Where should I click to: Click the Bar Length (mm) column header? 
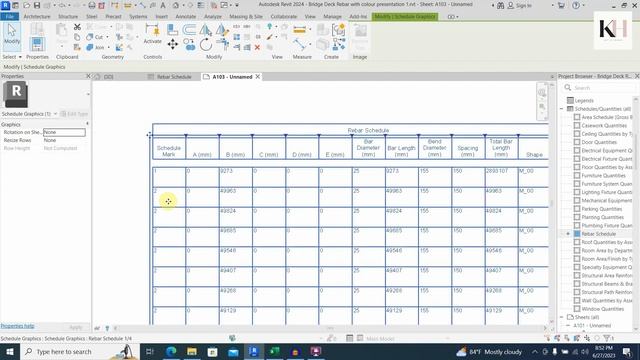pos(401,151)
